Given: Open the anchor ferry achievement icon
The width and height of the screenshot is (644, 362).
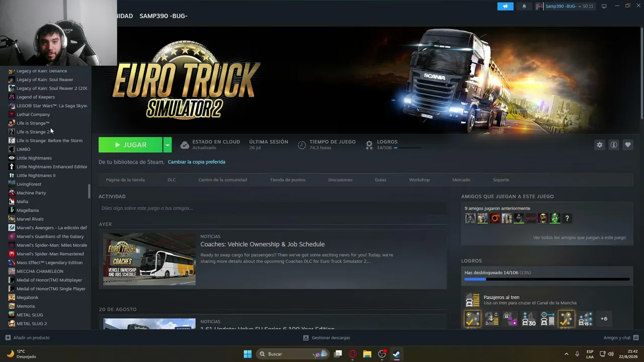Looking at the screenshot, I should (x=492, y=319).
